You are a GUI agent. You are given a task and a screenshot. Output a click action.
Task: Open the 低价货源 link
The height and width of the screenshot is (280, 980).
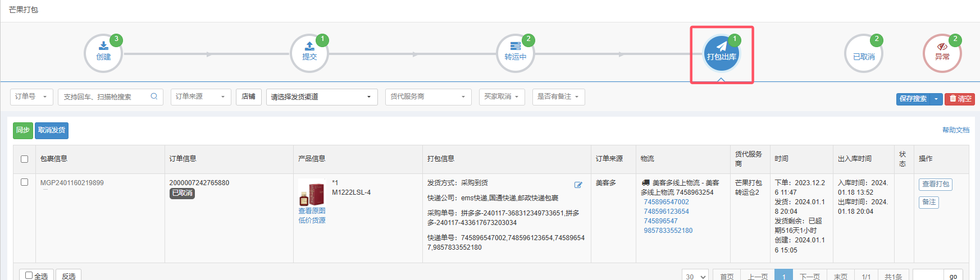[312, 221]
